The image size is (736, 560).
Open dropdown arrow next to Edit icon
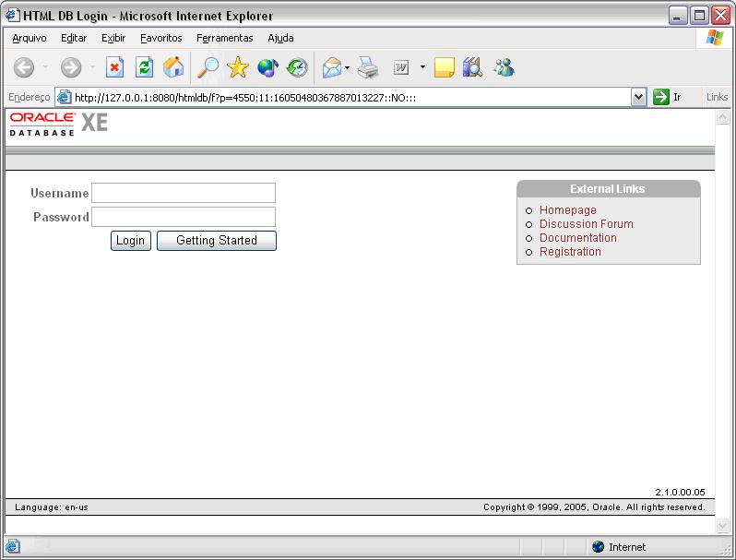pos(422,67)
